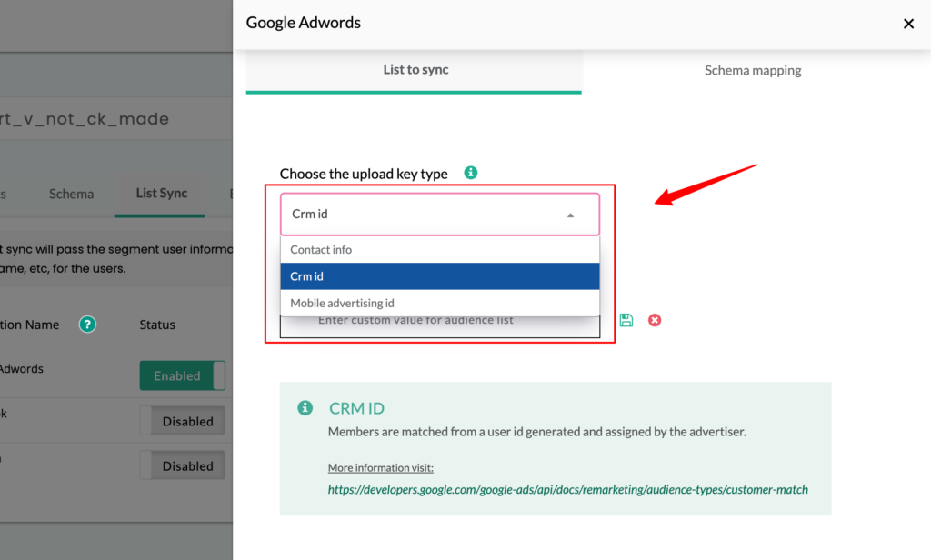Click the custom audience list value field
The width and height of the screenshot is (931, 560).
440,325
